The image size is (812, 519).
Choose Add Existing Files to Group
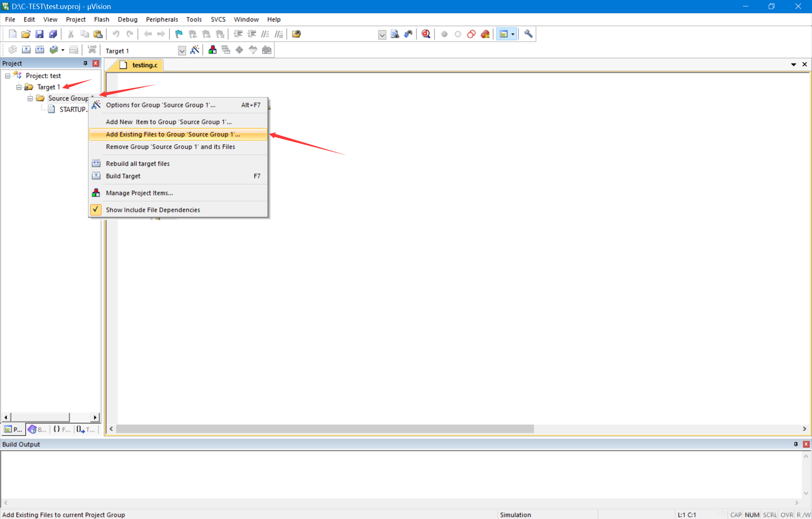tap(173, 134)
